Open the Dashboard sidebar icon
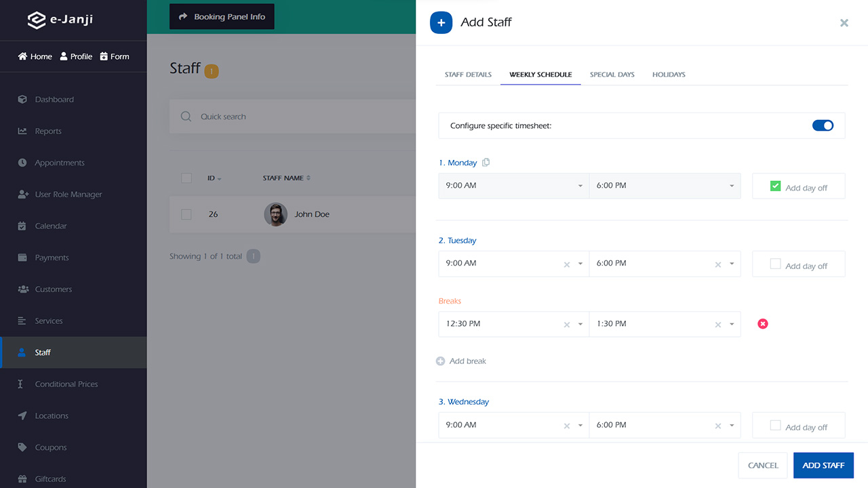This screenshot has height=488, width=868. [x=22, y=100]
